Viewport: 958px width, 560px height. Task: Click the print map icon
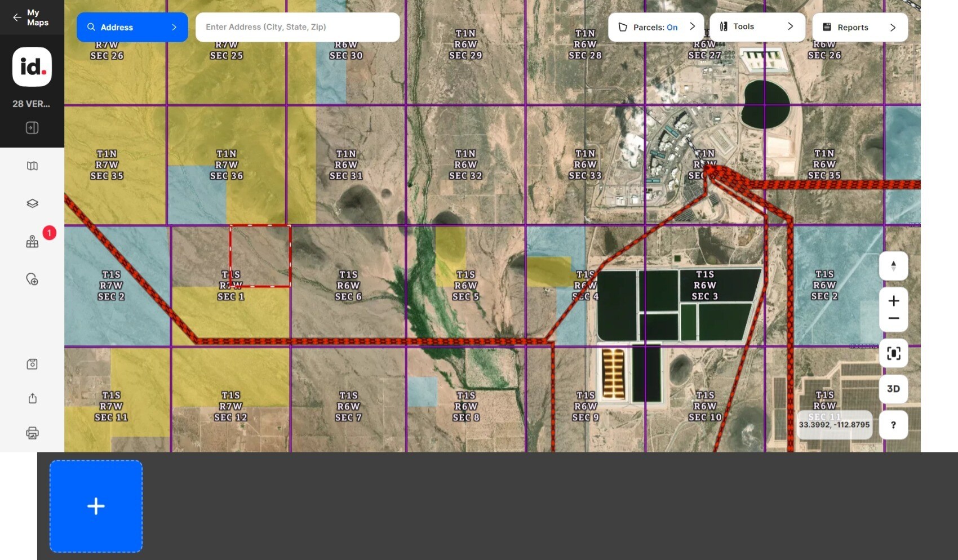pyautogui.click(x=32, y=433)
